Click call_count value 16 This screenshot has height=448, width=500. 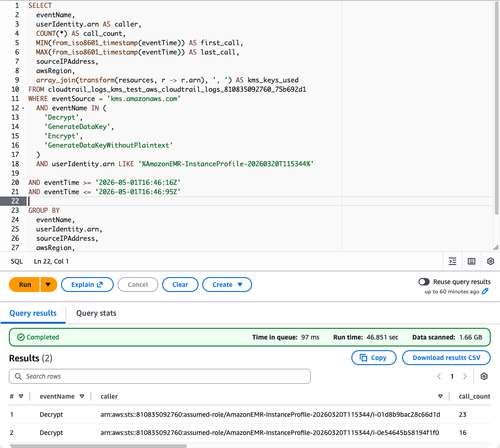tap(462, 433)
